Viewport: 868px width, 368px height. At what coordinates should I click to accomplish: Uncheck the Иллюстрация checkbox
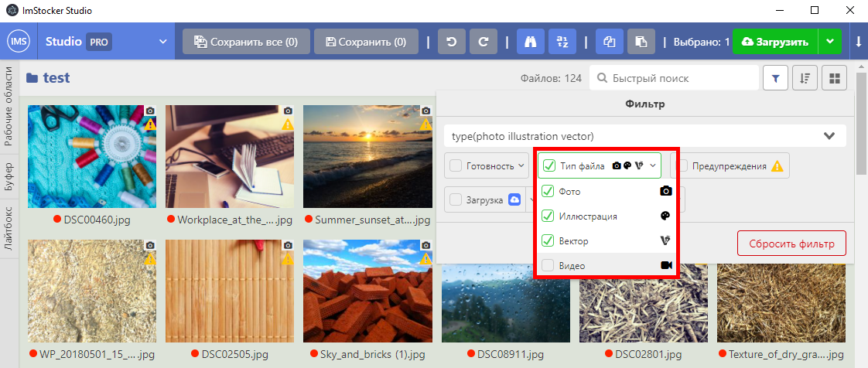point(548,216)
